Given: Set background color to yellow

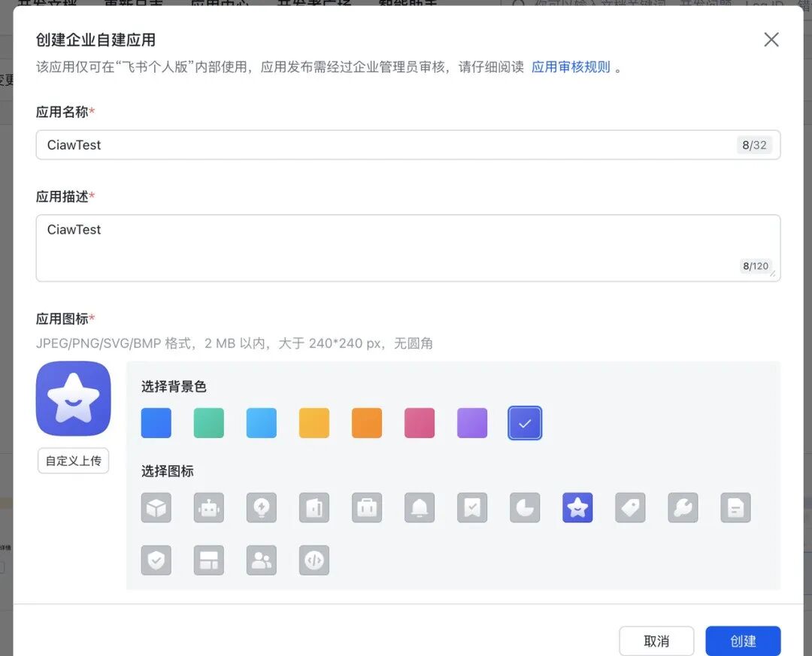Looking at the screenshot, I should (314, 423).
